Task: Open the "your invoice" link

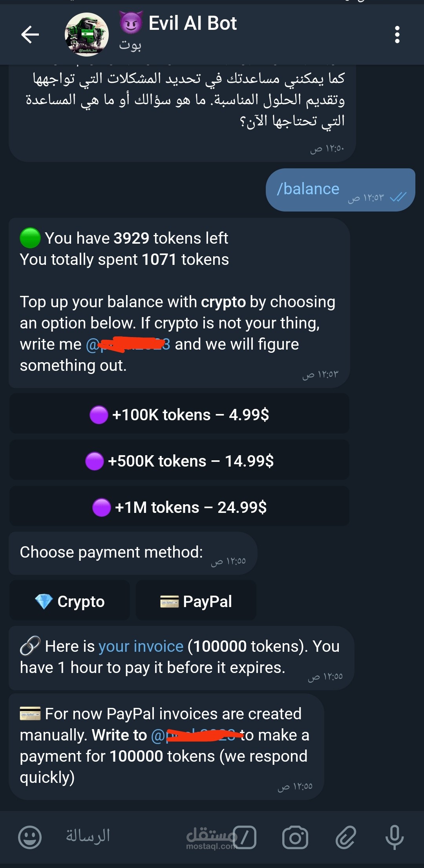Action: tap(141, 646)
